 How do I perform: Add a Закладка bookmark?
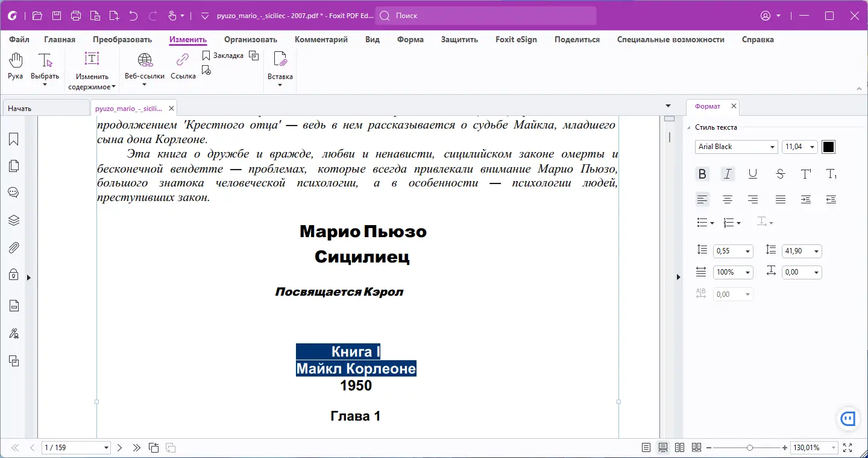coord(222,56)
